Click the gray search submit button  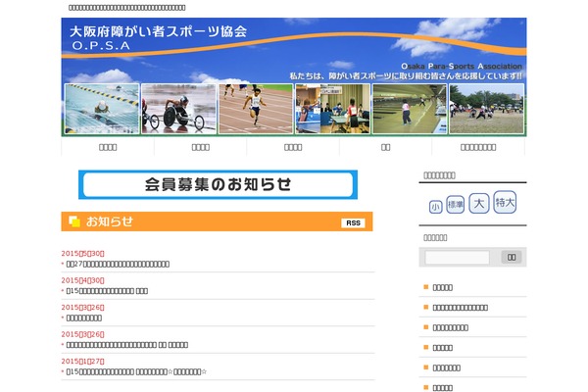pos(512,257)
